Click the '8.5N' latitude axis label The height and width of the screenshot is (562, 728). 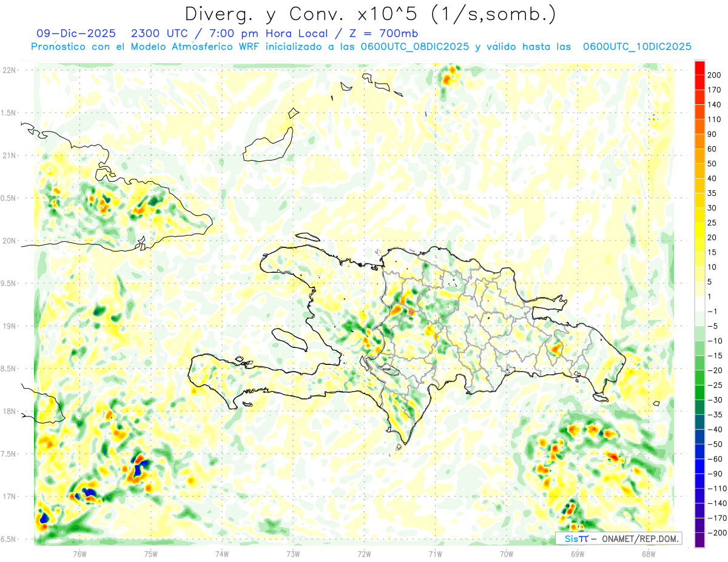coord(9,369)
